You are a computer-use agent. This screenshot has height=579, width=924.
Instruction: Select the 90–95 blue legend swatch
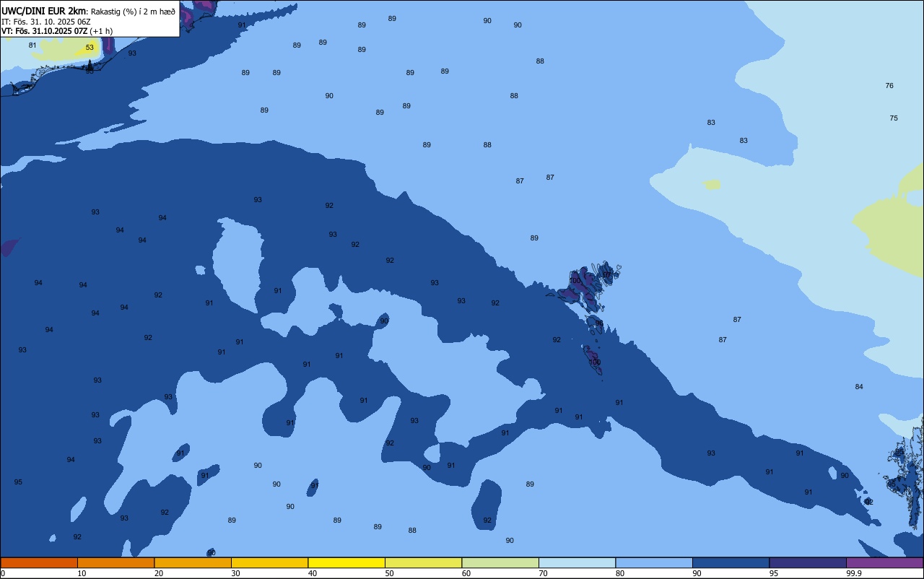point(731,562)
